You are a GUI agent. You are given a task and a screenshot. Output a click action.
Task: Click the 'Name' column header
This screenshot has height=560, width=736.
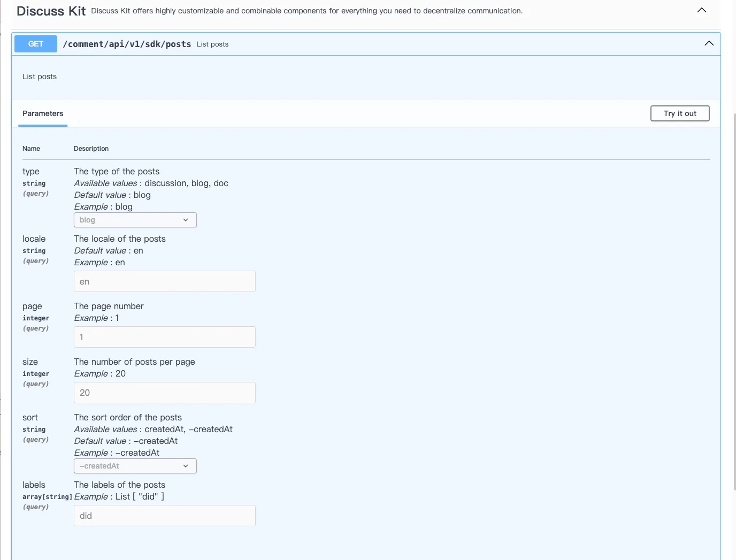click(x=31, y=149)
